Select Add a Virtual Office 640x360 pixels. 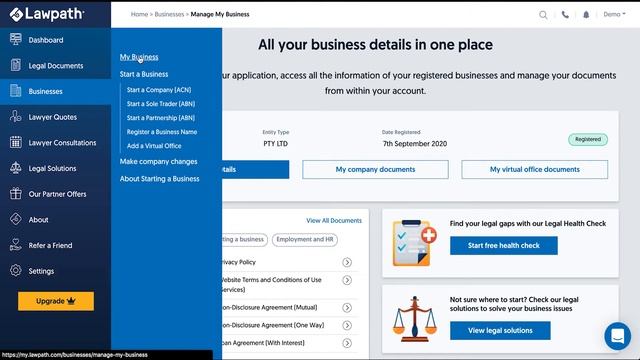[154, 146]
